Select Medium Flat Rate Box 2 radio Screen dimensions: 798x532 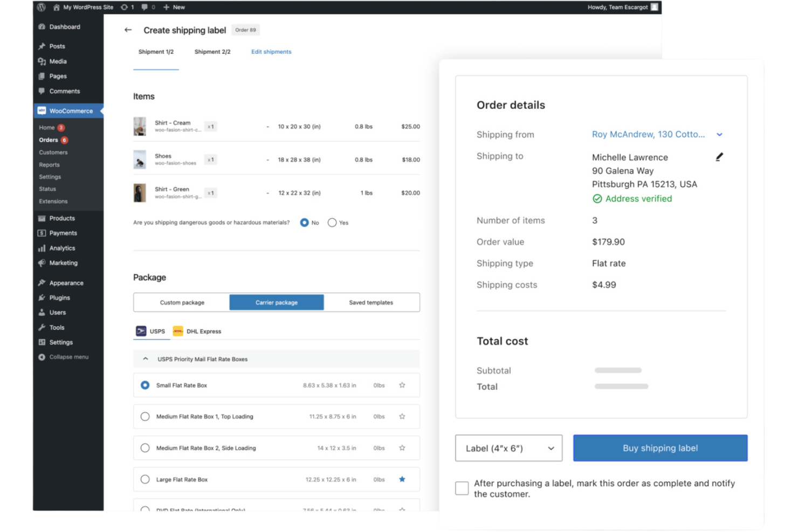(145, 448)
